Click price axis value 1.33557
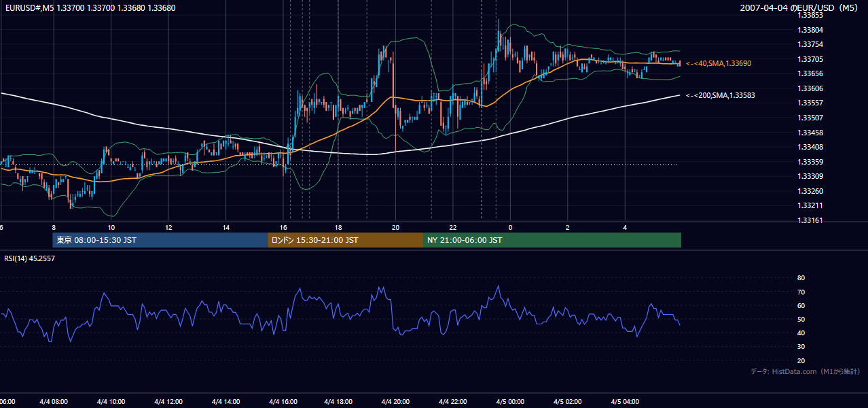This screenshot has width=868, height=408. (810, 103)
